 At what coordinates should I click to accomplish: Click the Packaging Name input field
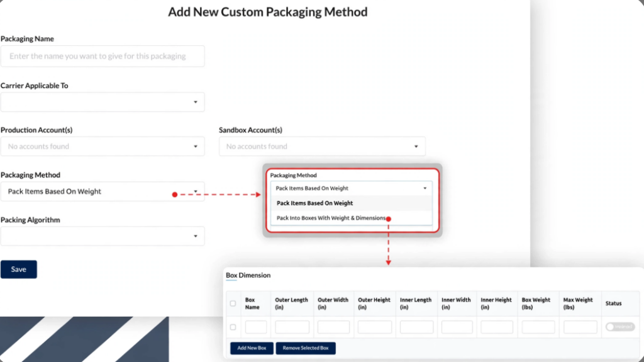click(103, 56)
